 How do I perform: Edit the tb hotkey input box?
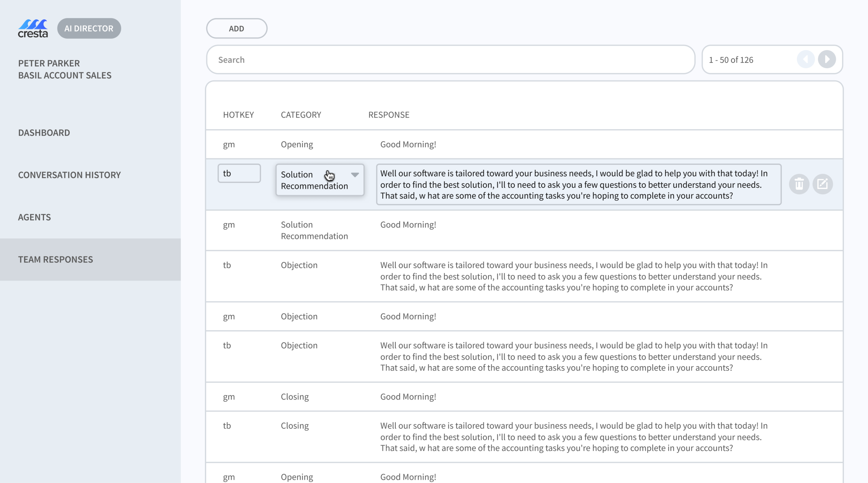[239, 174]
